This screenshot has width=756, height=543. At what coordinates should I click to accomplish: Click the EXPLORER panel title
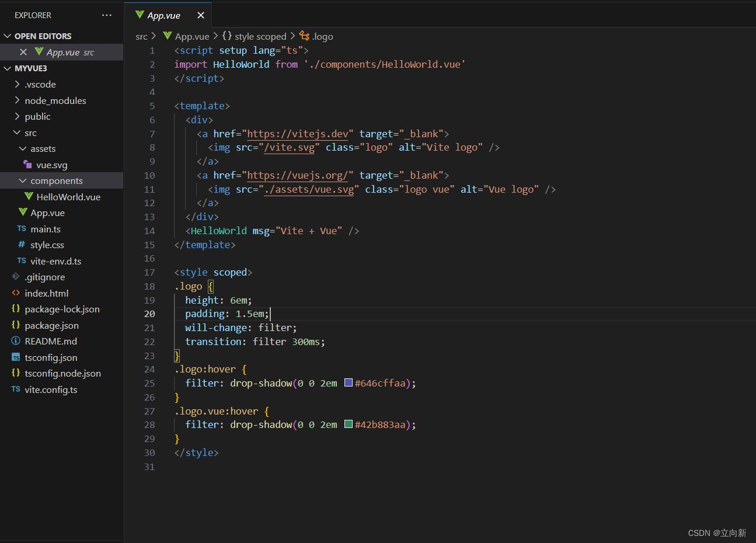pos(33,15)
